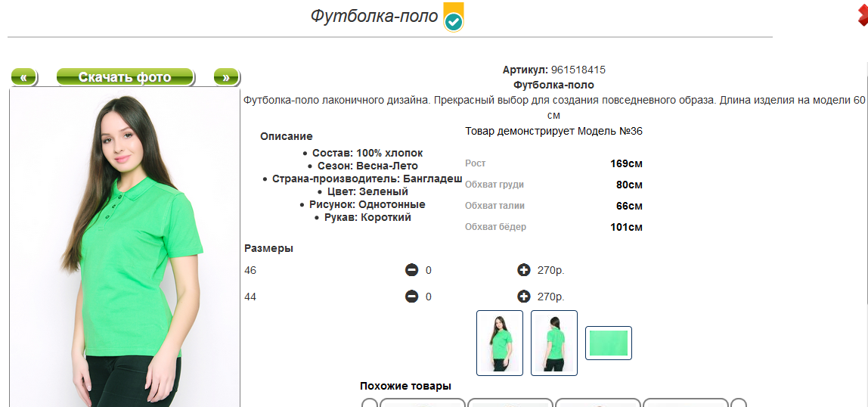Click the Цвет: Зеленый line
The width and height of the screenshot is (868, 407).
(x=367, y=192)
